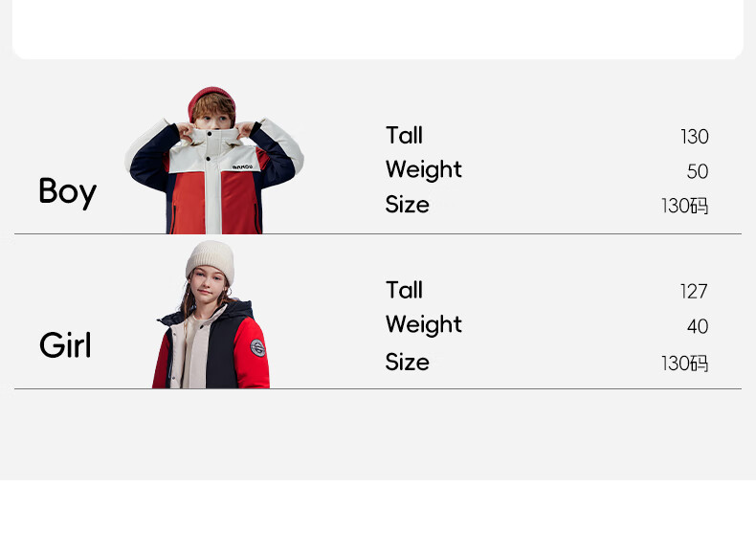Click the round badge on girl's sleeve
Viewport: 756px width, 551px height.
click(x=258, y=346)
